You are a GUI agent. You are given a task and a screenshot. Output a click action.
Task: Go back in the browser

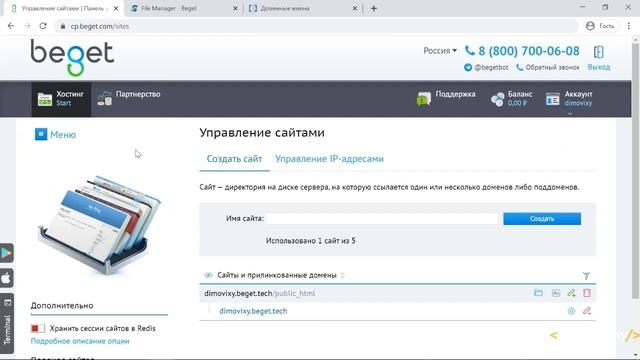11,26
